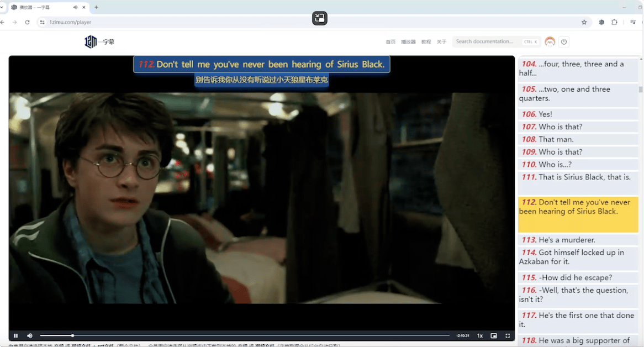Focus the Search documentation field

pyautogui.click(x=486, y=42)
